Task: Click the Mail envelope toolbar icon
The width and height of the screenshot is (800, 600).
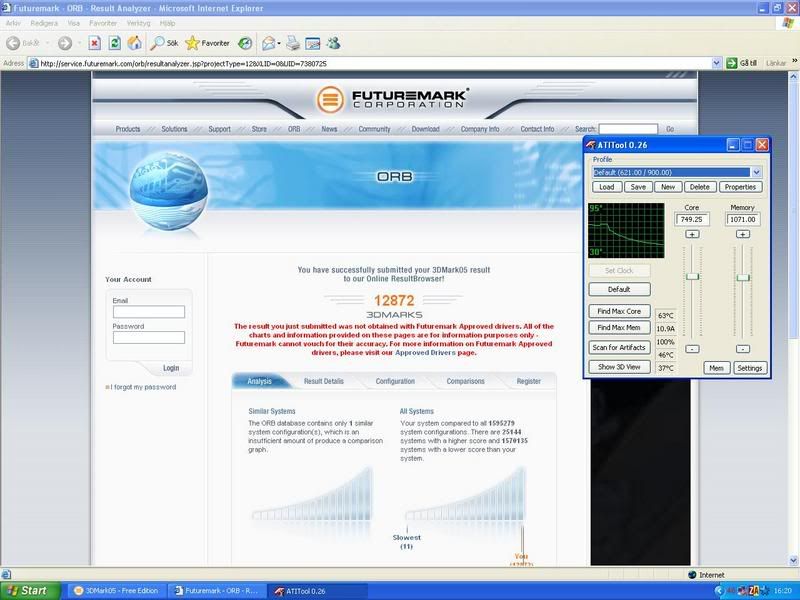Action: (269, 43)
